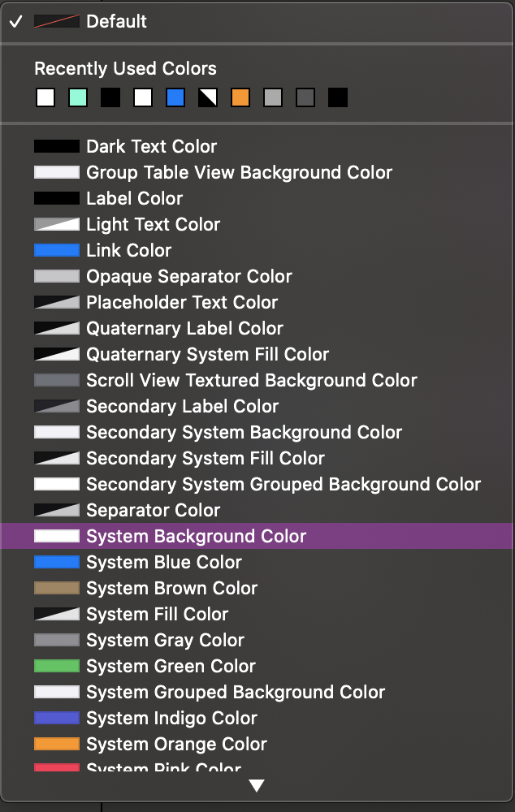Click the highlighted System Background Color item
This screenshot has height=812, width=515.
tap(196, 536)
